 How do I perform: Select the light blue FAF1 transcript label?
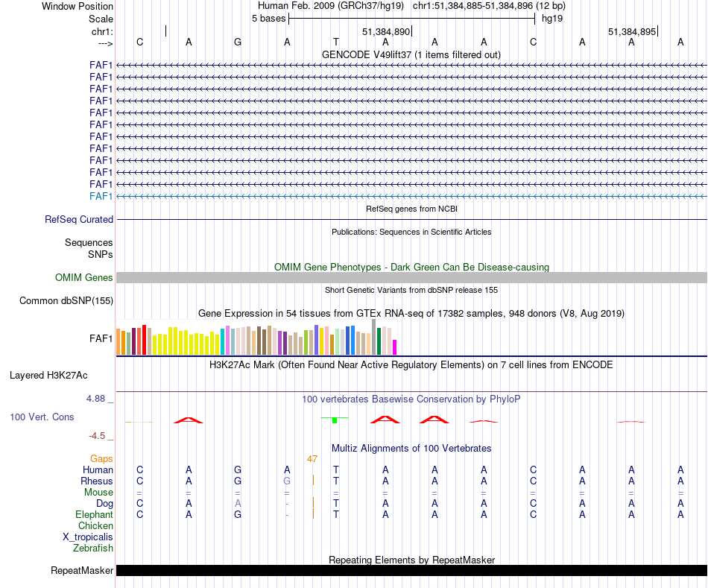pos(101,196)
